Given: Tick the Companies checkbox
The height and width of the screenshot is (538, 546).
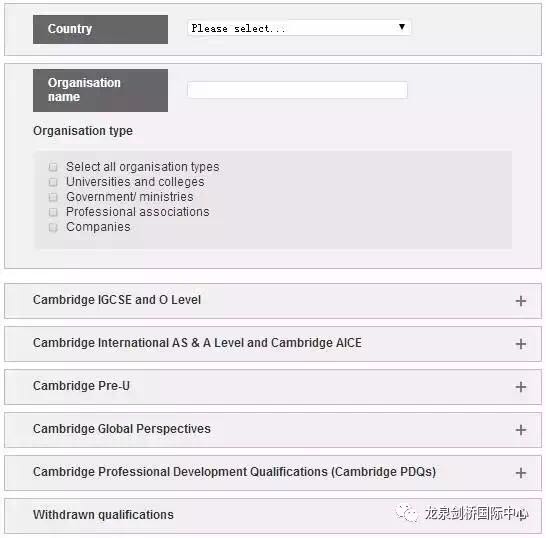Looking at the screenshot, I should [x=53, y=227].
